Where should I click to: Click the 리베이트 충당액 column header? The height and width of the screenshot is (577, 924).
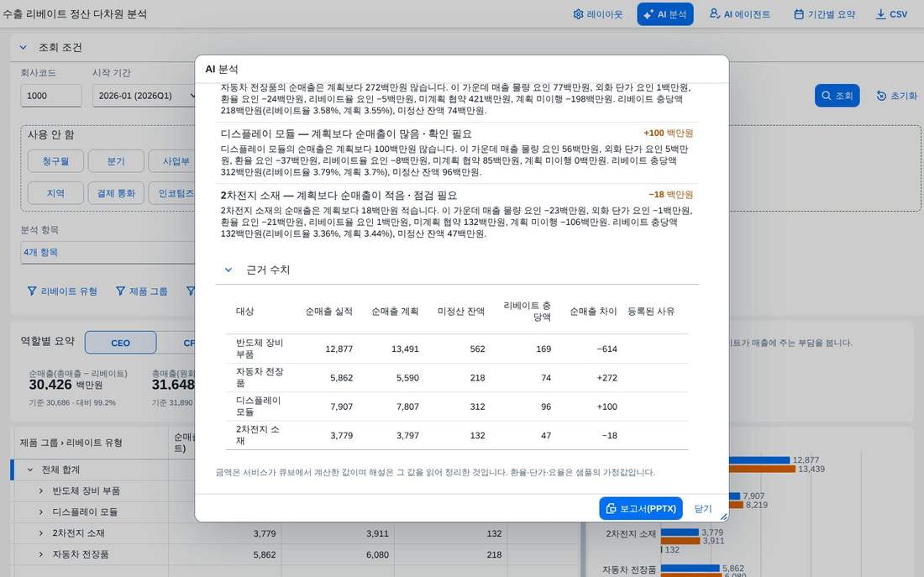527,312
